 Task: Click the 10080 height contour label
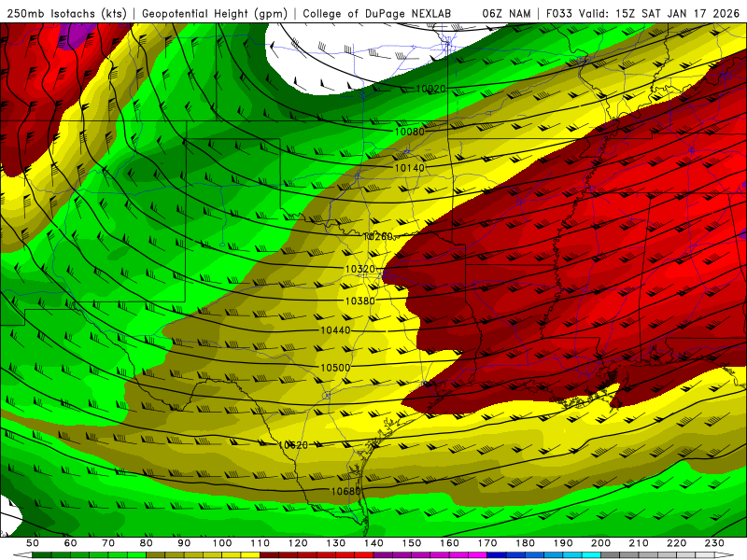(x=410, y=132)
